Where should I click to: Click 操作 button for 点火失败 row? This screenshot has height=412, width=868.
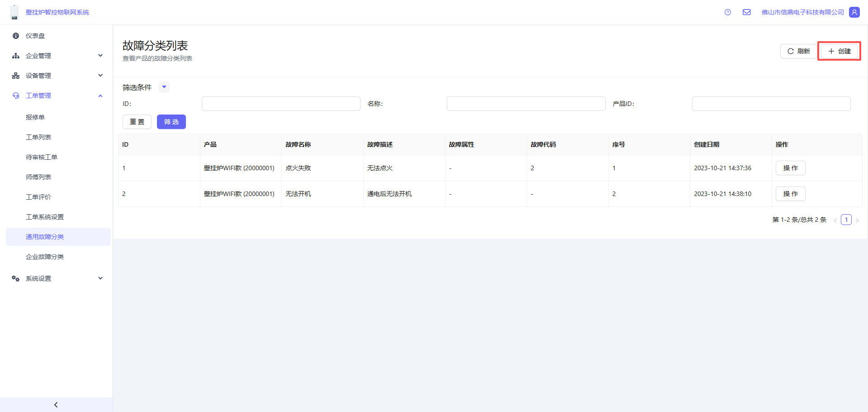coord(790,168)
